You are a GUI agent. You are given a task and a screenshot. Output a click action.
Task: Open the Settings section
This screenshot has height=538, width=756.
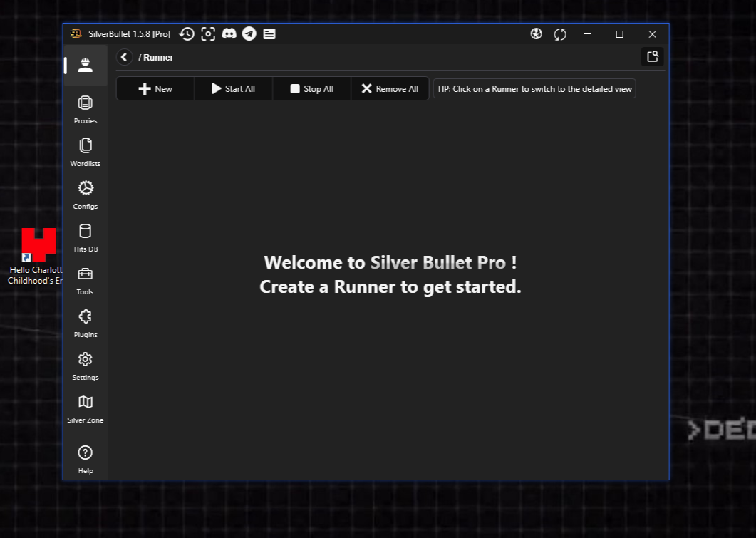(x=86, y=366)
